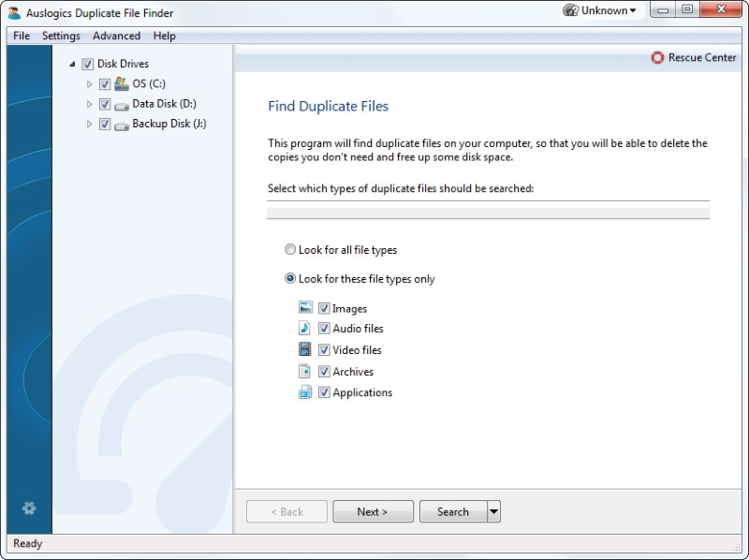Click the Unknown status icon in title bar

571,10
